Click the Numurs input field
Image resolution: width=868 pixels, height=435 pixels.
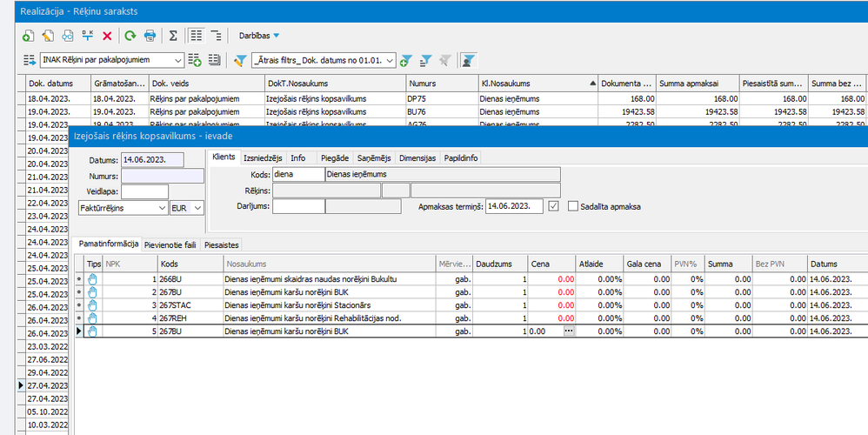tap(163, 176)
